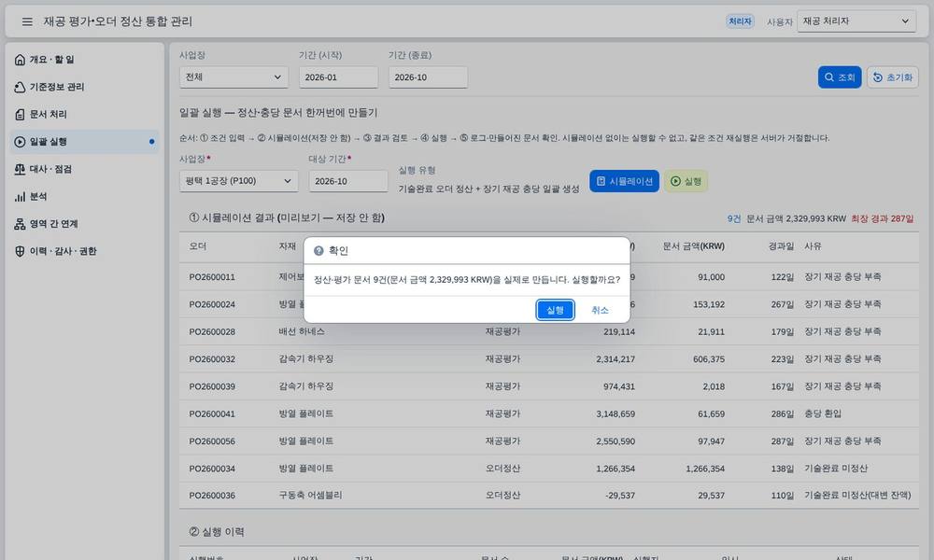Click the question mark icon in 확인 dialog

318,251
